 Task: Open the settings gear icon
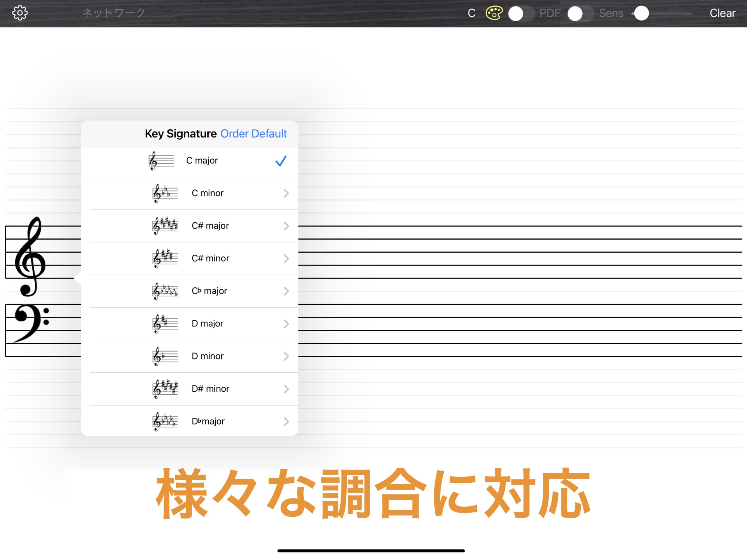(x=20, y=13)
